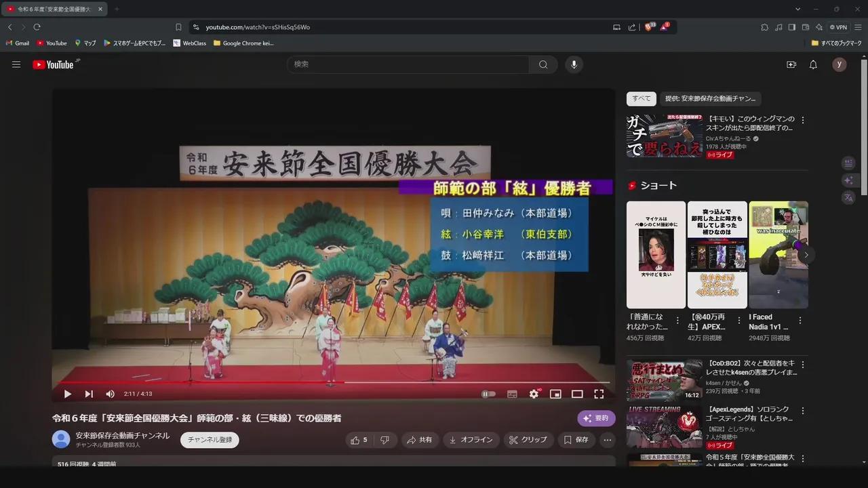Open the Brave Rewards icon
This screenshot has height=488, width=868.
click(x=665, y=27)
